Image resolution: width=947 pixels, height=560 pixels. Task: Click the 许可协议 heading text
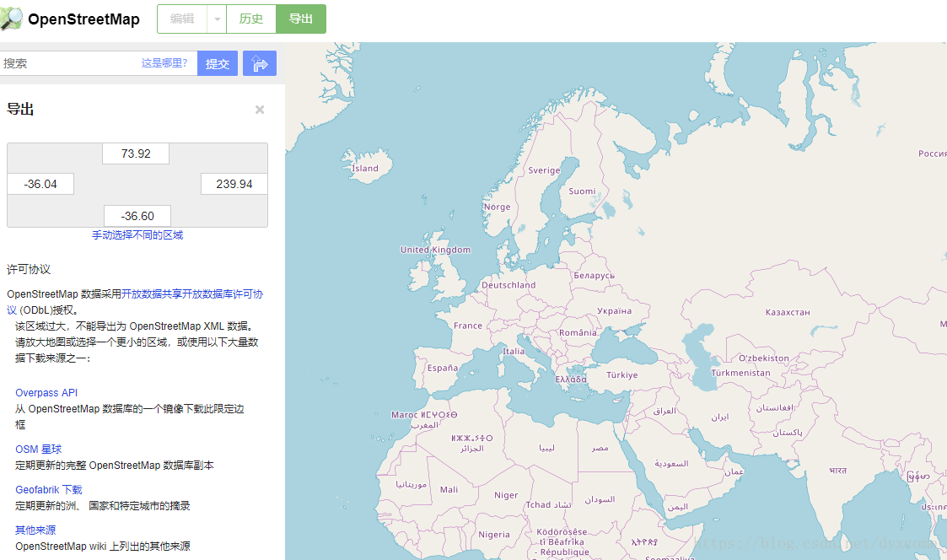coord(29,269)
